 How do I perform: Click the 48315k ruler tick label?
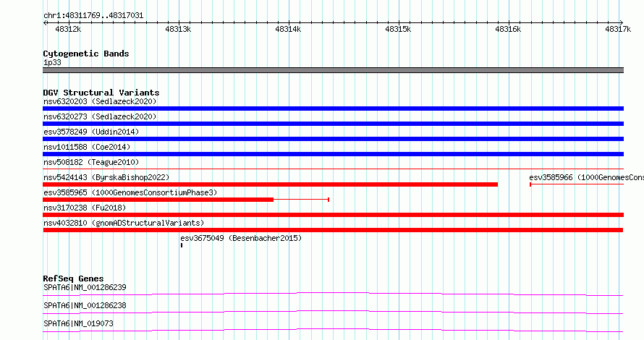click(x=399, y=29)
